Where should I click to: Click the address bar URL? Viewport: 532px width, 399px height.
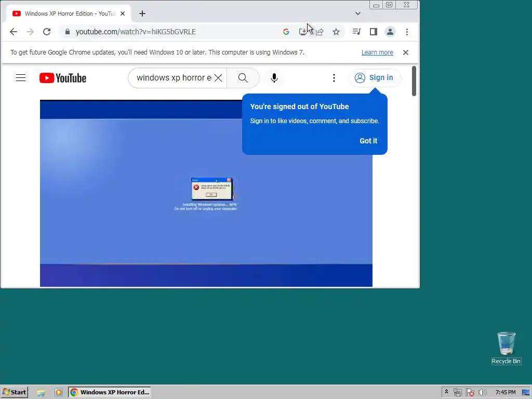tap(136, 32)
